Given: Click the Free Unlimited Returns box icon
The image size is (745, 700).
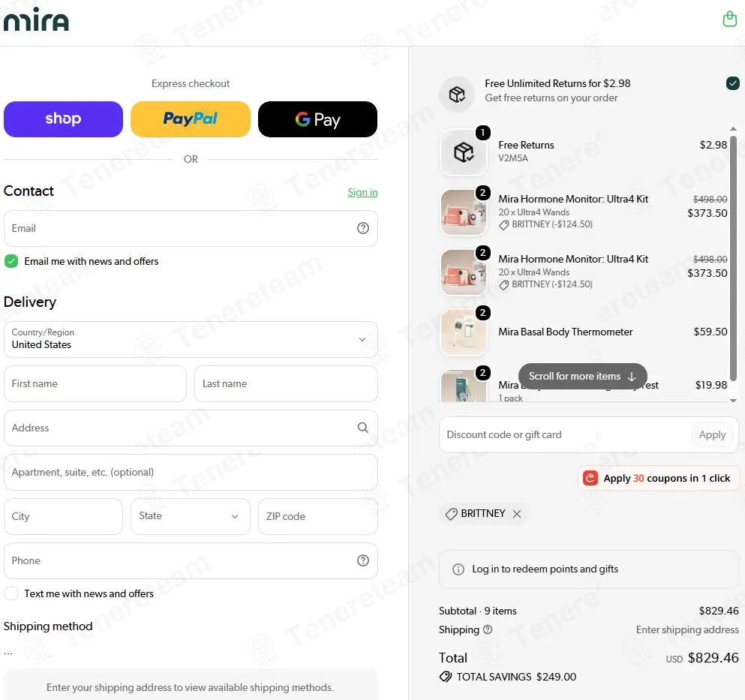Looking at the screenshot, I should pos(457,94).
